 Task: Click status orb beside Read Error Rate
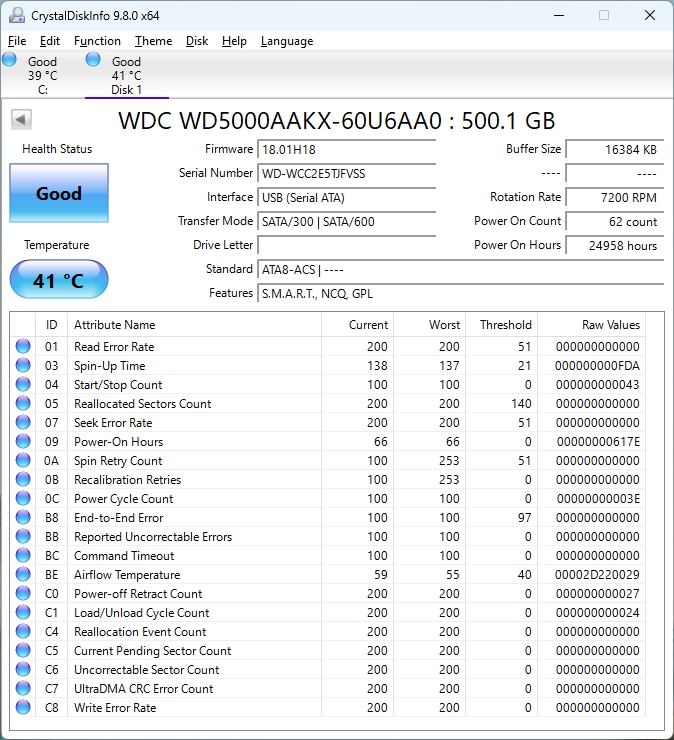coord(23,347)
